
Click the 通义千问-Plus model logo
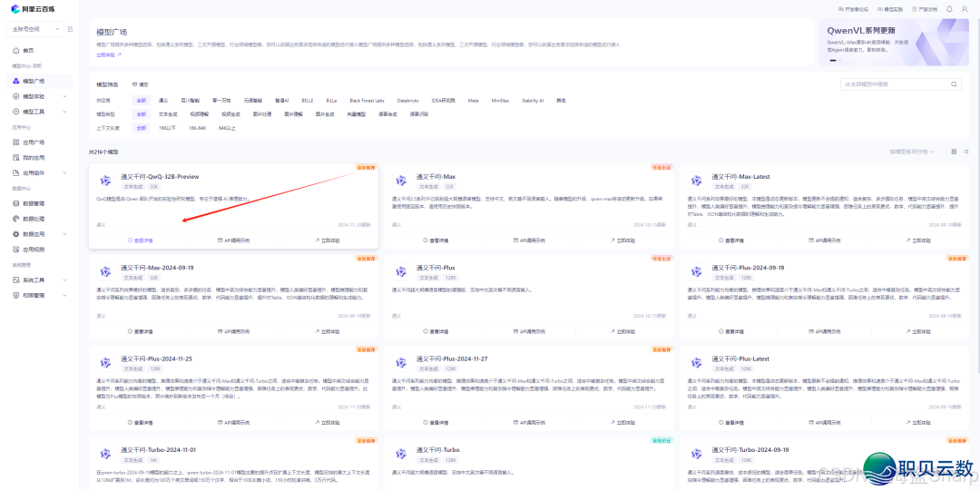tap(401, 271)
